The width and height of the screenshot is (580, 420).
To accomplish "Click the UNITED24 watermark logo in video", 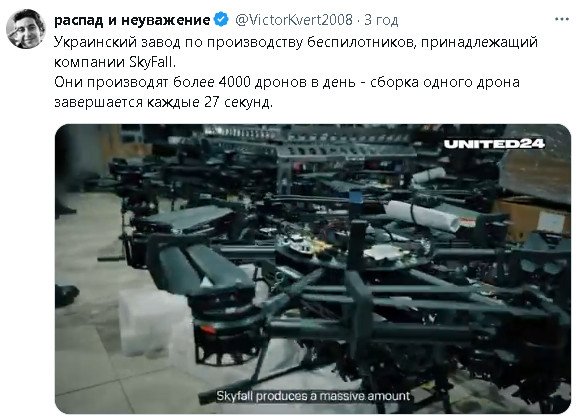I will point(494,144).
